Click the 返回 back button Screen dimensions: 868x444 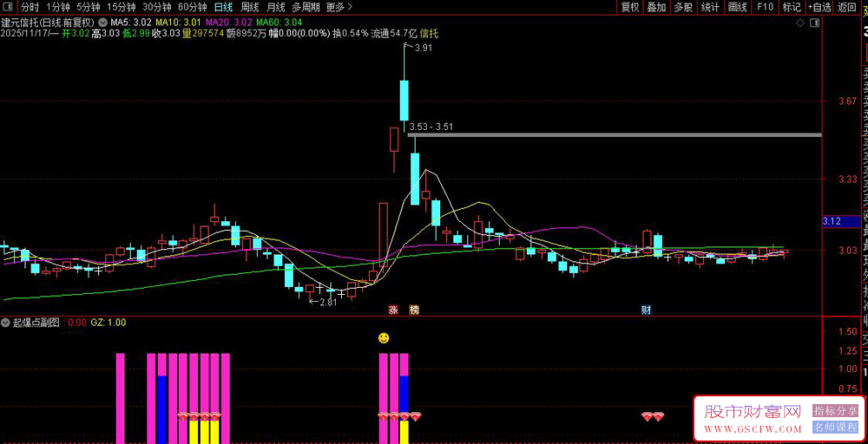coord(847,7)
